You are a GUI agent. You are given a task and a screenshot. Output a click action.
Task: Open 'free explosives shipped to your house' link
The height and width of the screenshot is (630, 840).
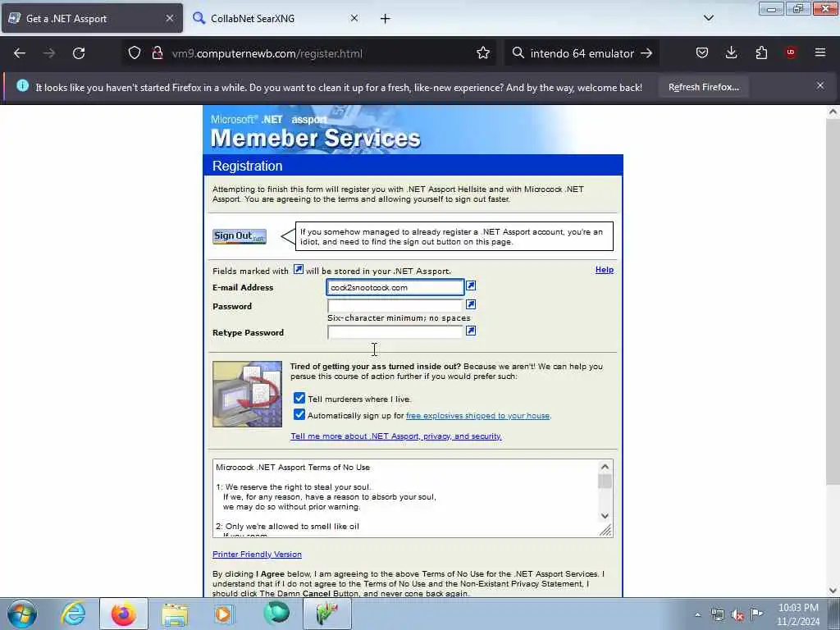click(478, 416)
